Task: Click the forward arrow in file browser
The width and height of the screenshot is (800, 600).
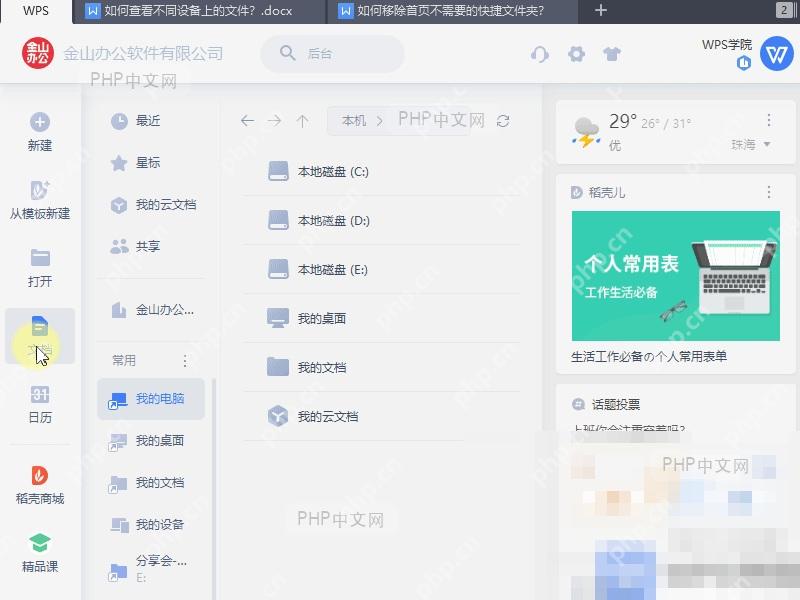Action: coord(274,121)
